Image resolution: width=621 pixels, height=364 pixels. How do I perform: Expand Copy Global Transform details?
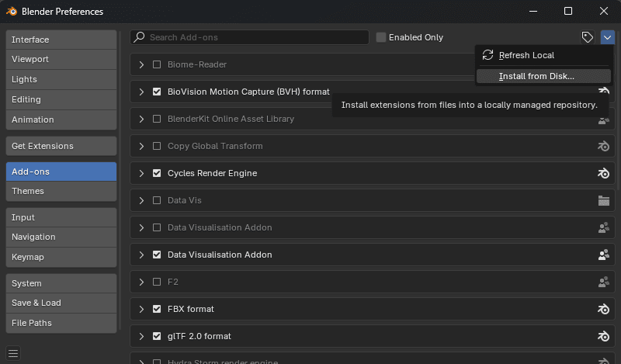(x=141, y=146)
